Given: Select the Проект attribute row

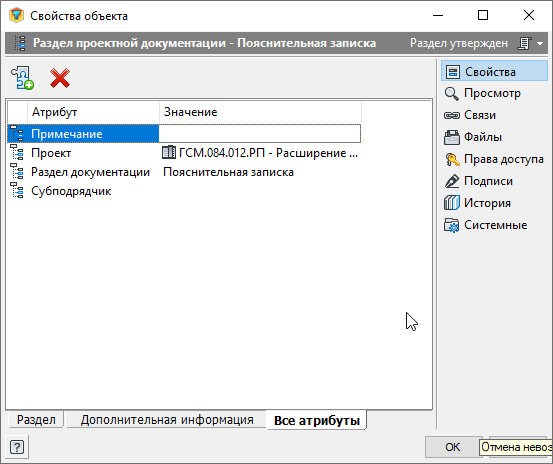Looking at the screenshot, I should click(184, 153).
